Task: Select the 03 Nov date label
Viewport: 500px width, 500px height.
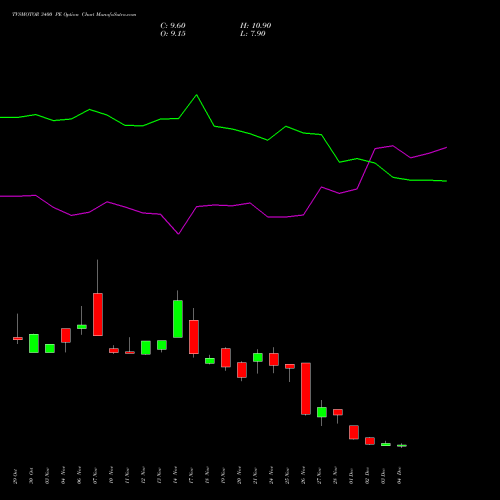Action: click(x=47, y=476)
